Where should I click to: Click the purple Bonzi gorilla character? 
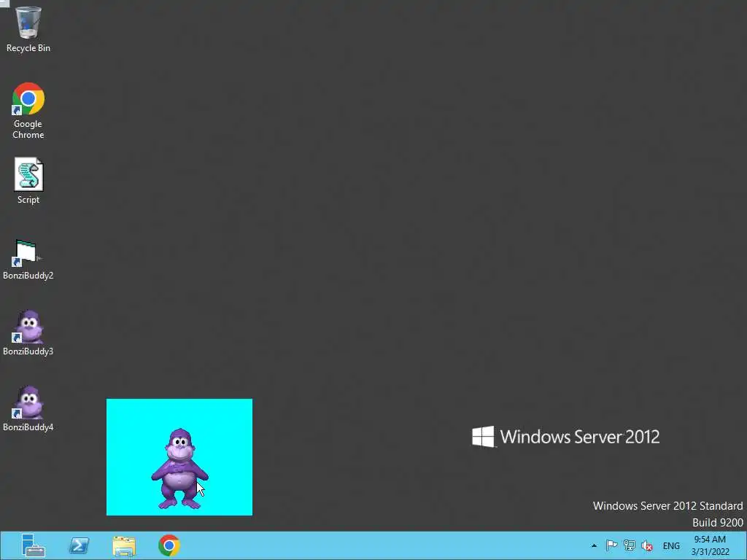pyautogui.click(x=179, y=469)
